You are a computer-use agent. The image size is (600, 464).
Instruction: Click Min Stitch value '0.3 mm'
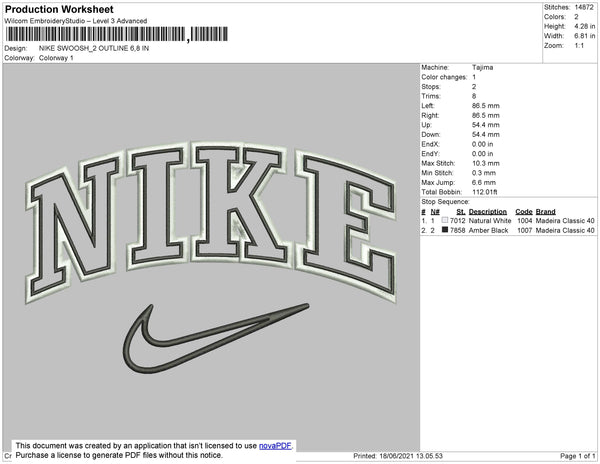[x=484, y=173]
